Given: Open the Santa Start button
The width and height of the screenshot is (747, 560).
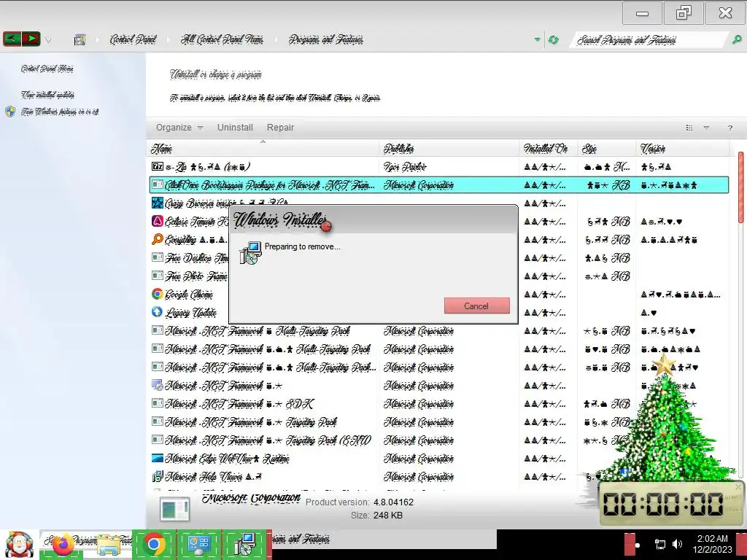Looking at the screenshot, I should [x=18, y=545].
